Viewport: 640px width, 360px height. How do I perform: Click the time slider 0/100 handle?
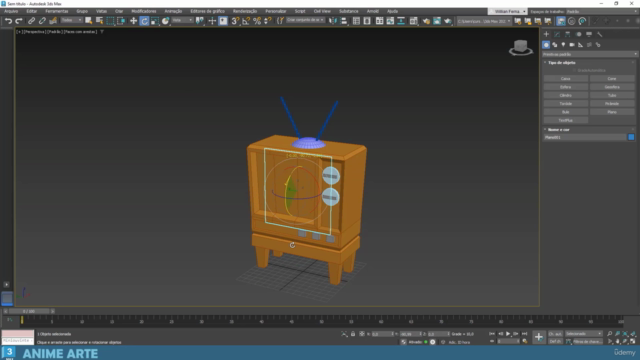pyautogui.click(x=29, y=311)
